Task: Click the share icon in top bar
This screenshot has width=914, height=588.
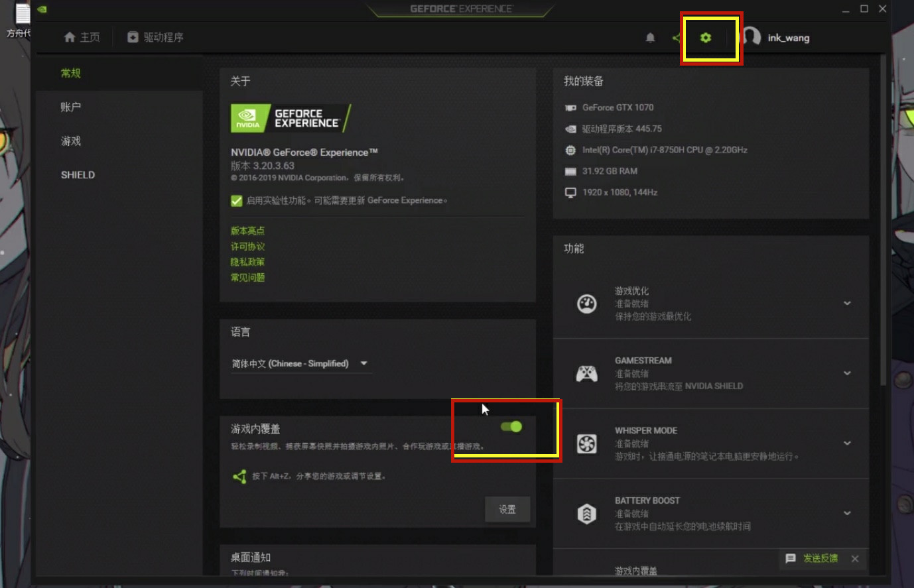Action: pyautogui.click(x=676, y=38)
